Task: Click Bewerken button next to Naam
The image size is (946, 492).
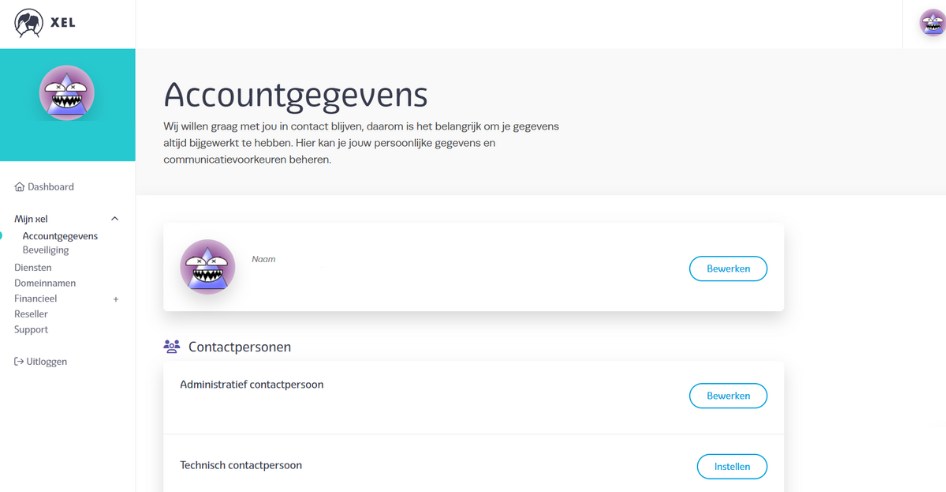Action: tap(728, 269)
